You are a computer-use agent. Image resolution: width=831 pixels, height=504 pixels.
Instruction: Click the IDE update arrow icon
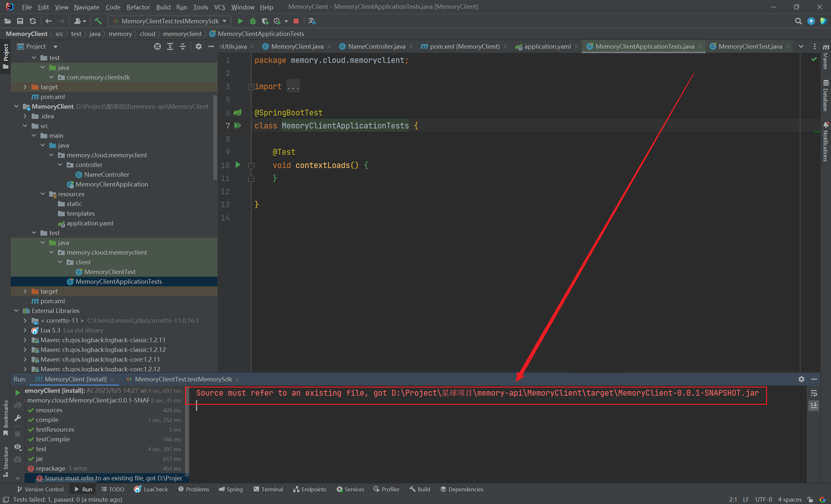(811, 21)
